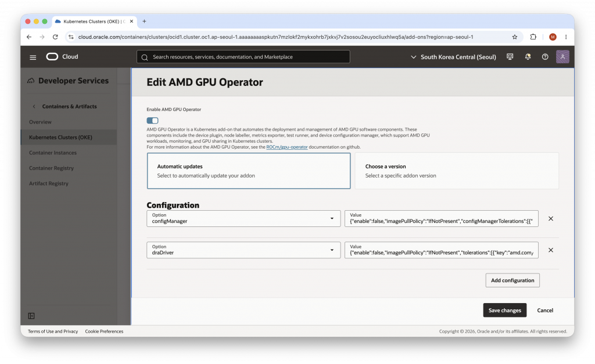The width and height of the screenshot is (595, 364).
Task: Open the Oracle Cloud navigation hamburger menu
Action: (x=33, y=57)
